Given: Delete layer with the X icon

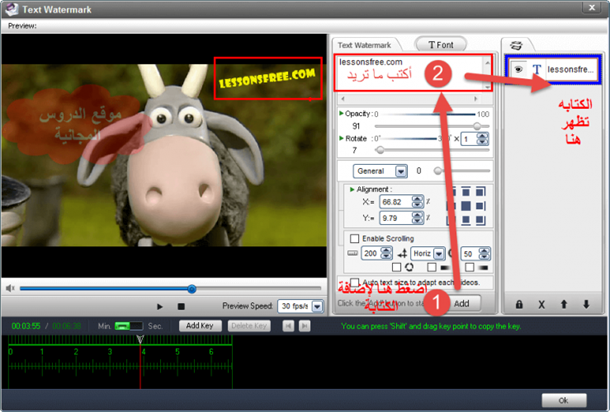Looking at the screenshot, I should click(x=541, y=304).
